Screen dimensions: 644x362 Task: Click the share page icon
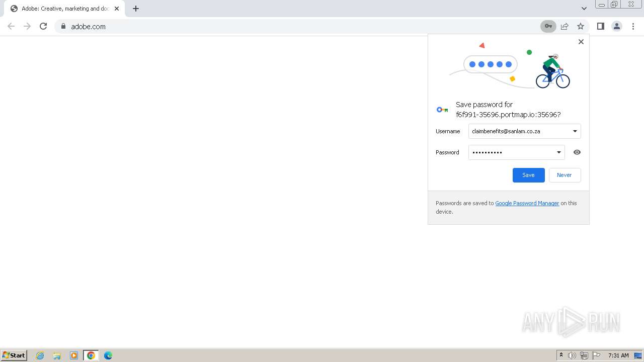pos(565,26)
